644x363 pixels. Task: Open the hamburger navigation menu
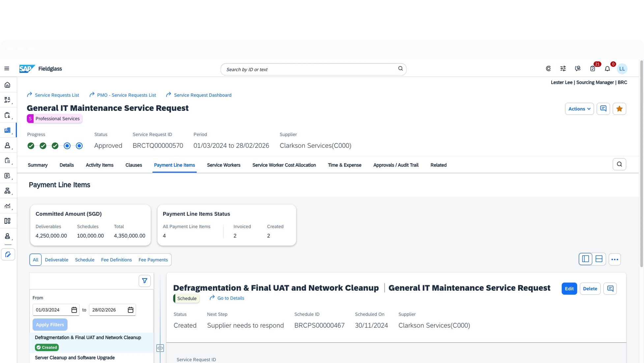7,69
